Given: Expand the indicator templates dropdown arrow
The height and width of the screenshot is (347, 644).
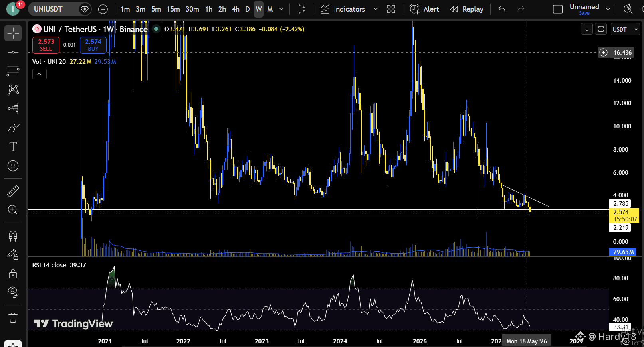Looking at the screenshot, I should pyautogui.click(x=375, y=9).
